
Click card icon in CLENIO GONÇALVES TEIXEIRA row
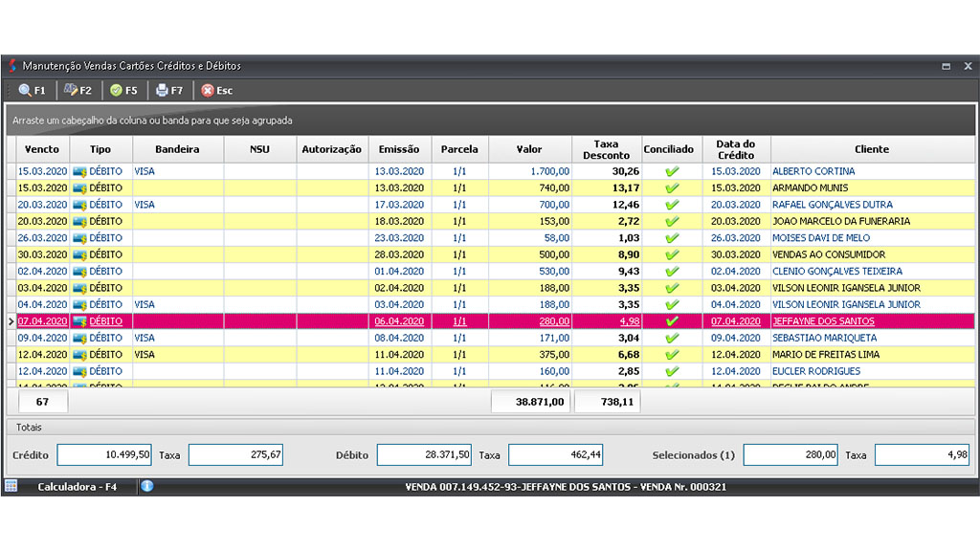click(x=79, y=272)
